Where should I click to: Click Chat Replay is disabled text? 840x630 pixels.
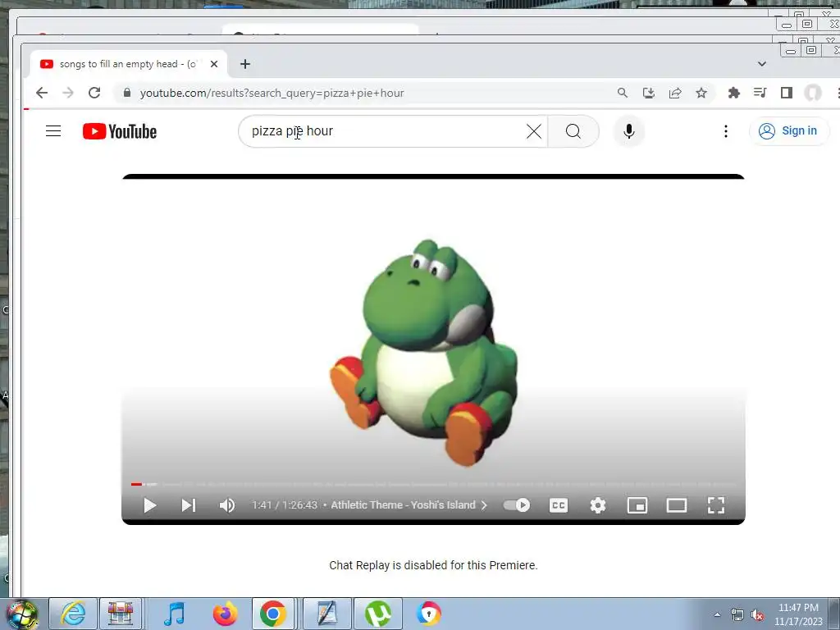point(433,565)
